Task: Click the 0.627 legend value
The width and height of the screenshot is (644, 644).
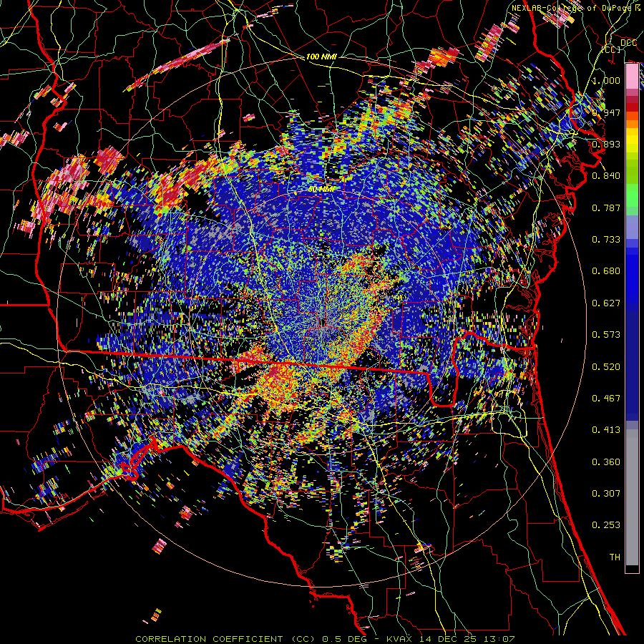Action: (606, 303)
